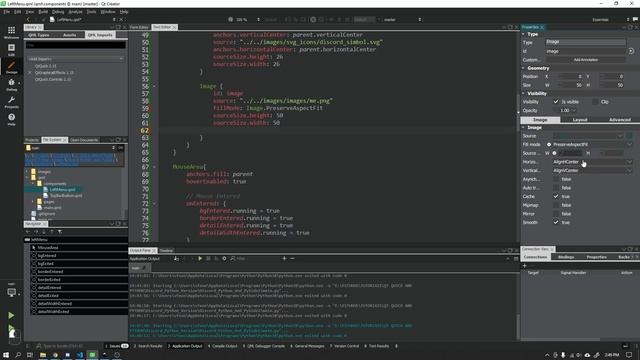Click the library filter search field

click(x=76, y=45)
